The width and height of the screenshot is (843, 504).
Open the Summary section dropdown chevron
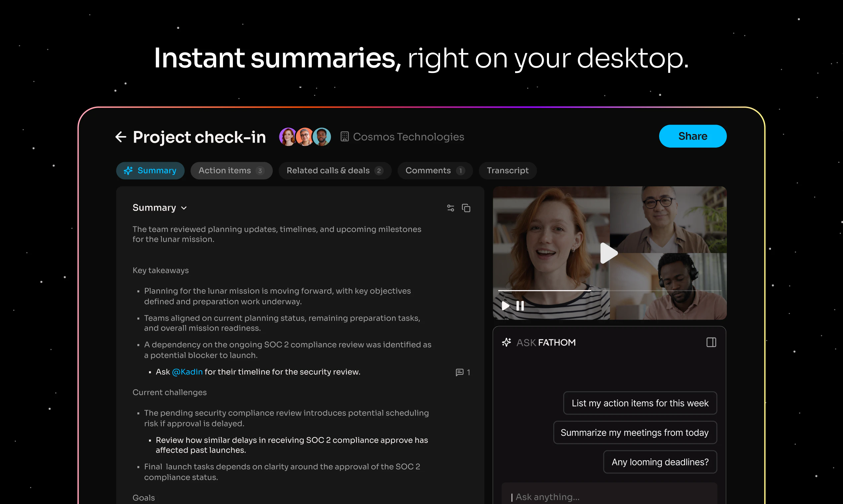[184, 208]
